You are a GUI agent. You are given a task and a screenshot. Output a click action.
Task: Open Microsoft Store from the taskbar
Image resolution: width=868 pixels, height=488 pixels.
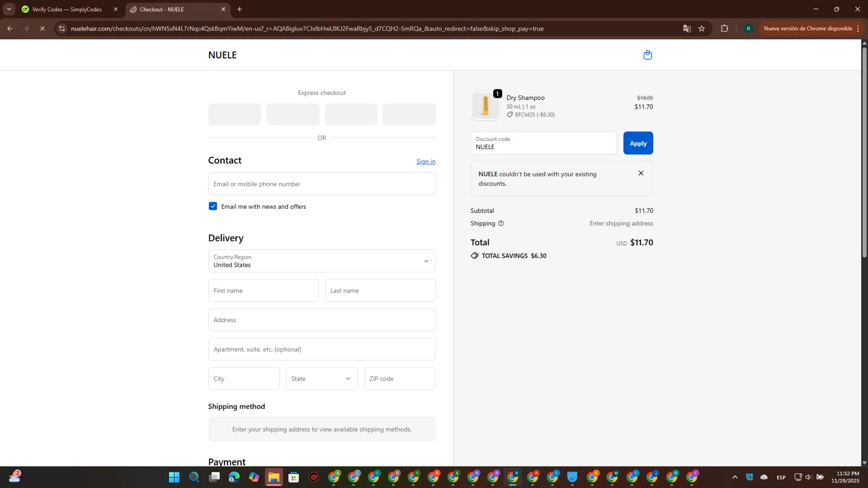pyautogui.click(x=294, y=477)
